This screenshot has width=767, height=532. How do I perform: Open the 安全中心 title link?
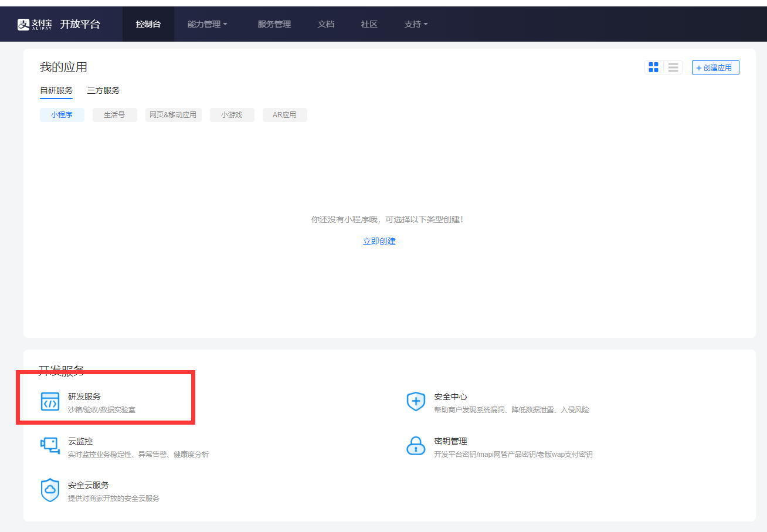[450, 397]
